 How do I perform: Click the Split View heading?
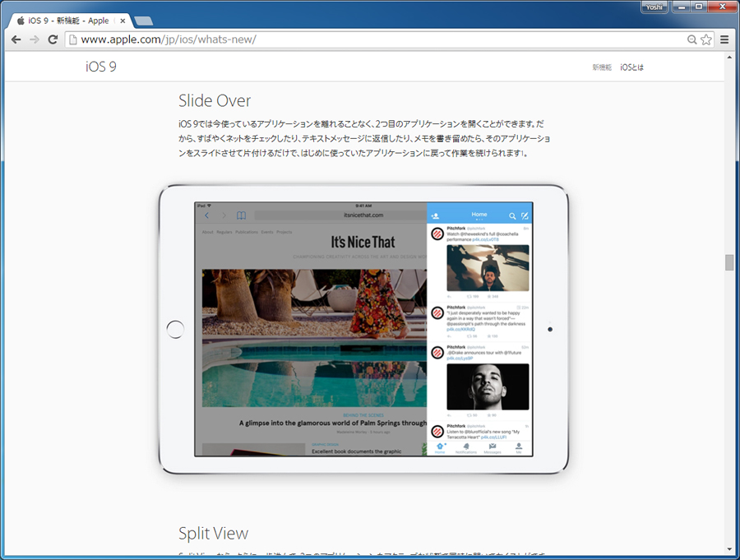click(x=213, y=533)
